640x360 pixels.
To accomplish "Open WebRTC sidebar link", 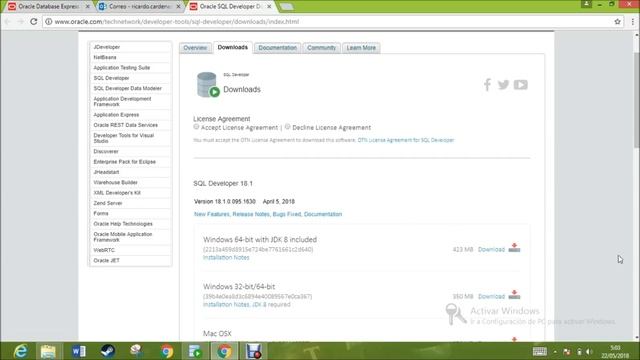I will [x=104, y=250].
